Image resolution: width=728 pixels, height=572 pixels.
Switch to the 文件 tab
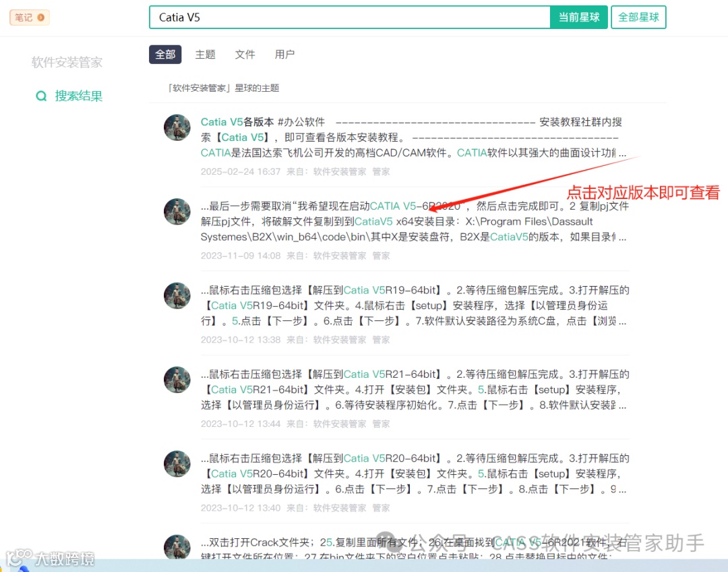coord(245,55)
